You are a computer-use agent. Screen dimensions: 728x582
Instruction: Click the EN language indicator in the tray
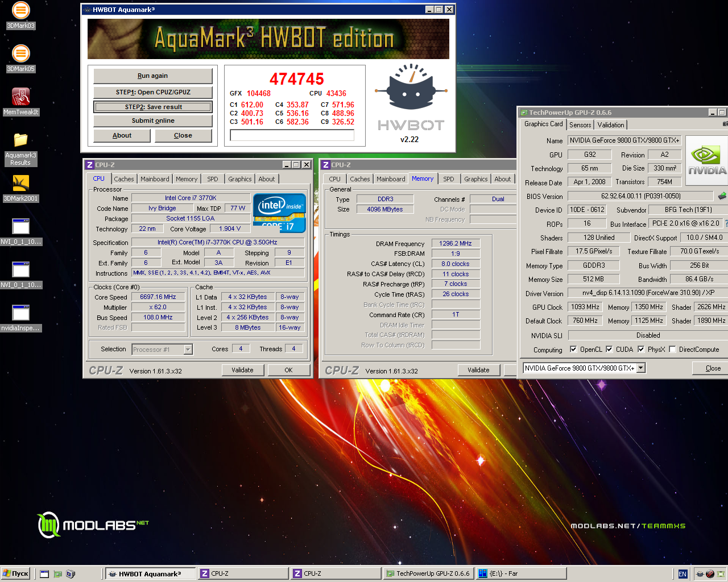point(682,574)
